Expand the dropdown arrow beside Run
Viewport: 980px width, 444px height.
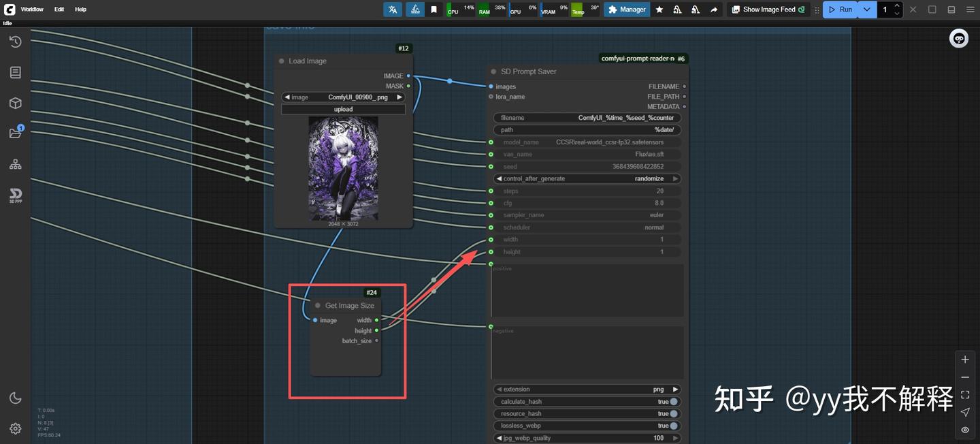tap(866, 10)
